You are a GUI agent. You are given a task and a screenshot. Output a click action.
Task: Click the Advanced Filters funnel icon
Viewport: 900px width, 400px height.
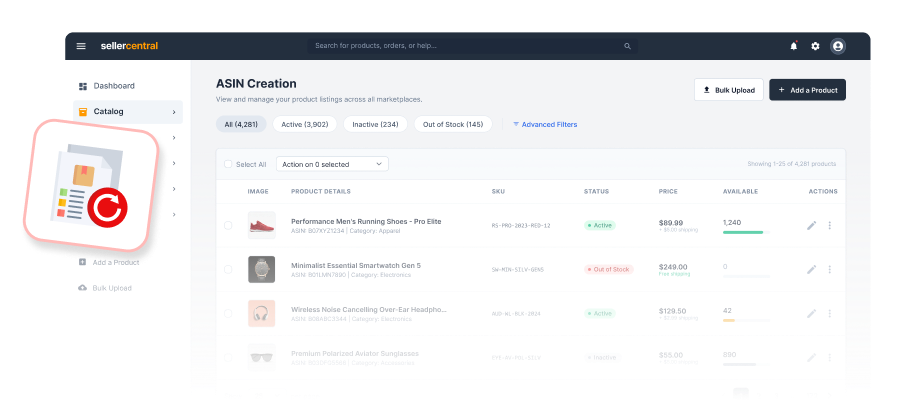516,125
